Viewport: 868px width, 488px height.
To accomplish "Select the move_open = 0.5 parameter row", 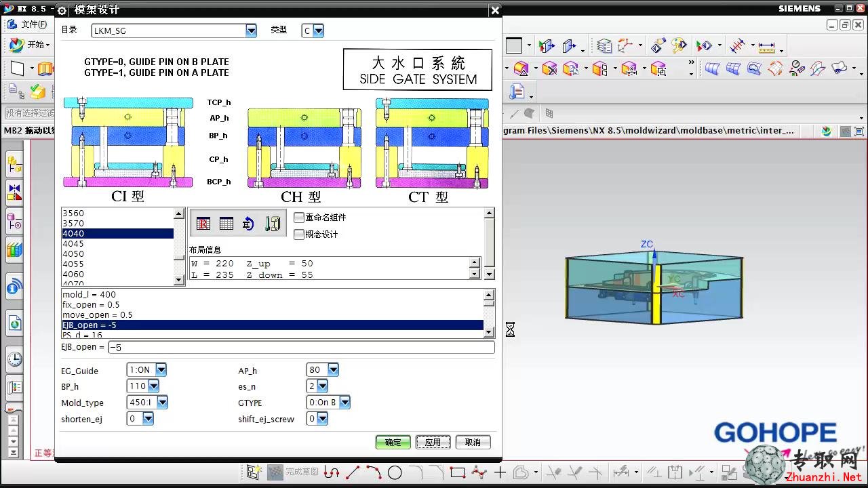I will 273,314.
